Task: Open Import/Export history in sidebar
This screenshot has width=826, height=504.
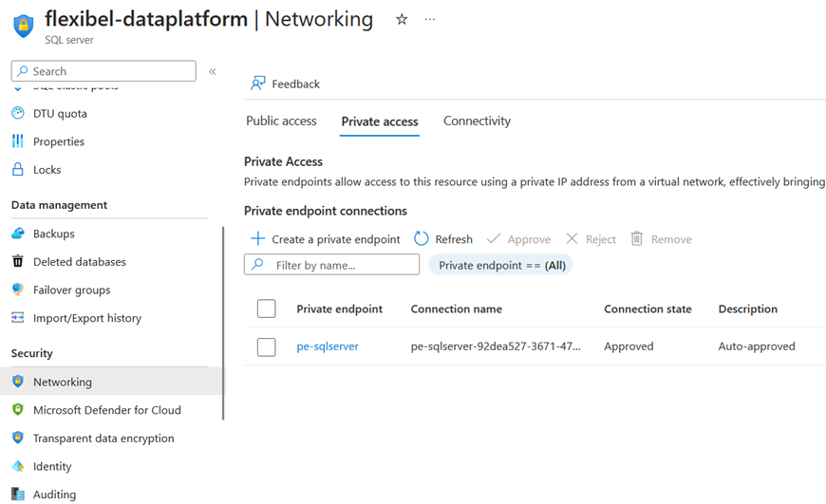Action: tap(87, 318)
